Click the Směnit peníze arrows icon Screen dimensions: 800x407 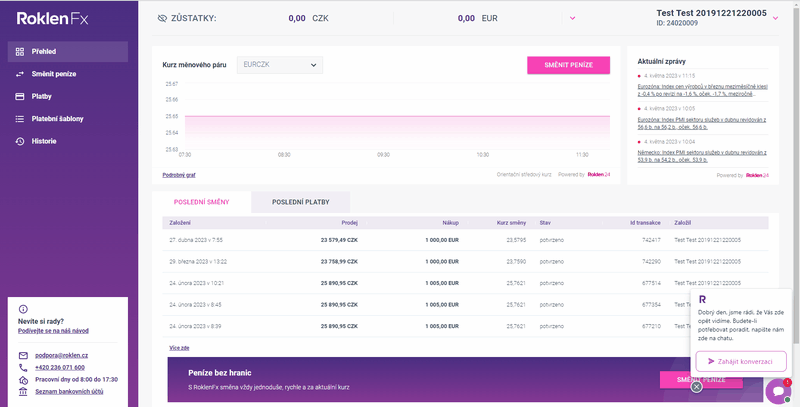click(x=20, y=74)
